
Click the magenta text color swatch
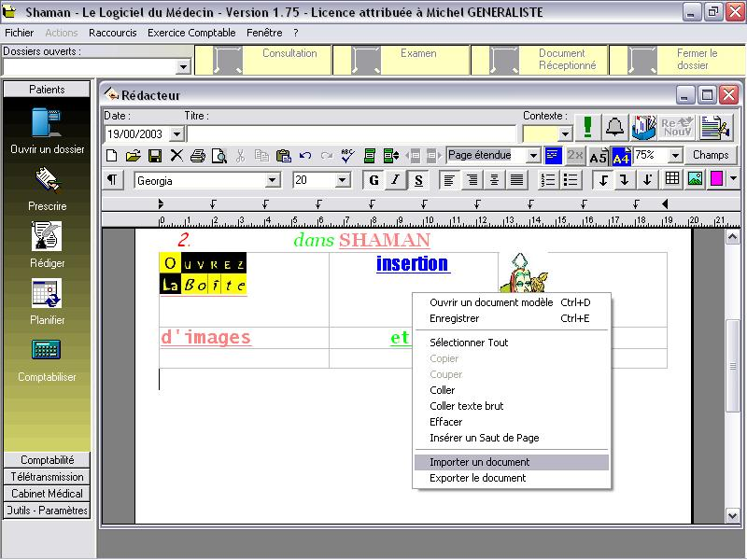(716, 179)
